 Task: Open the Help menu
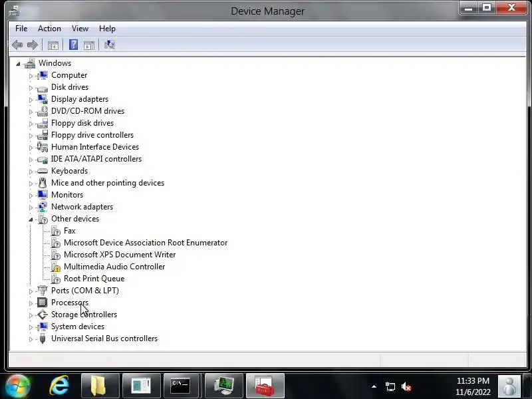pyautogui.click(x=107, y=29)
